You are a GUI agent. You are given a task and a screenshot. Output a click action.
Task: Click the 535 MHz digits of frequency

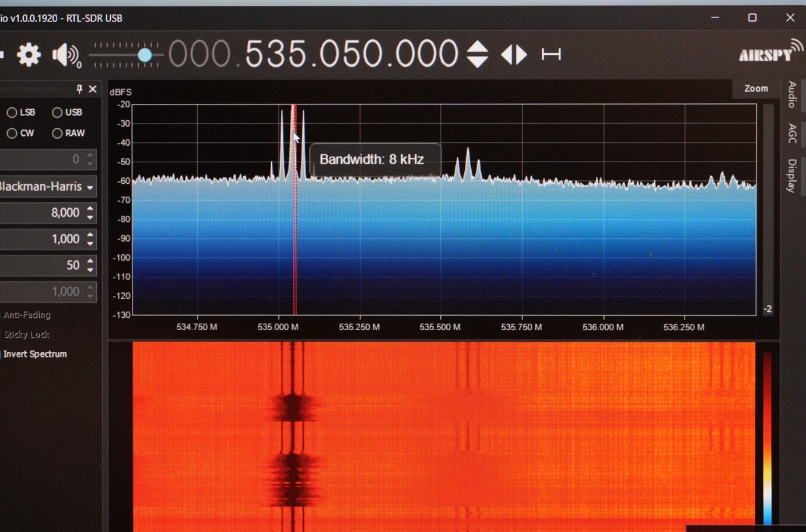[x=276, y=54]
